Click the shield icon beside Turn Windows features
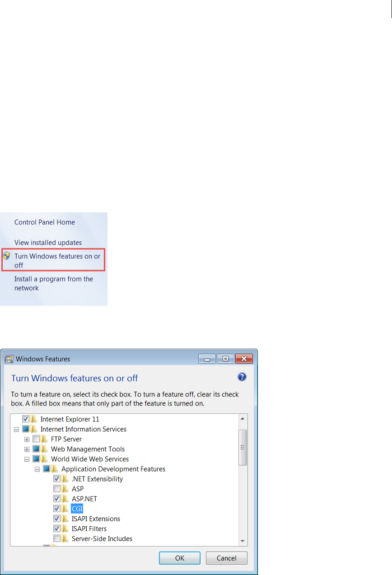The image size is (392, 575). click(x=7, y=256)
